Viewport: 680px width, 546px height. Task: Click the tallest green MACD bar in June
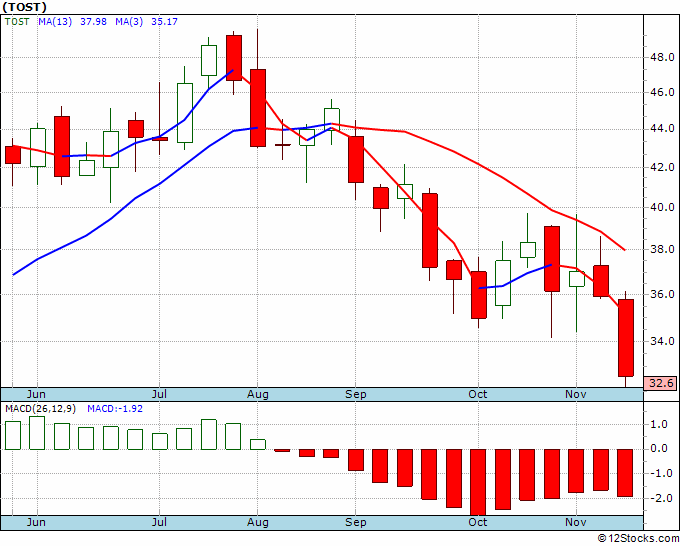click(37, 433)
